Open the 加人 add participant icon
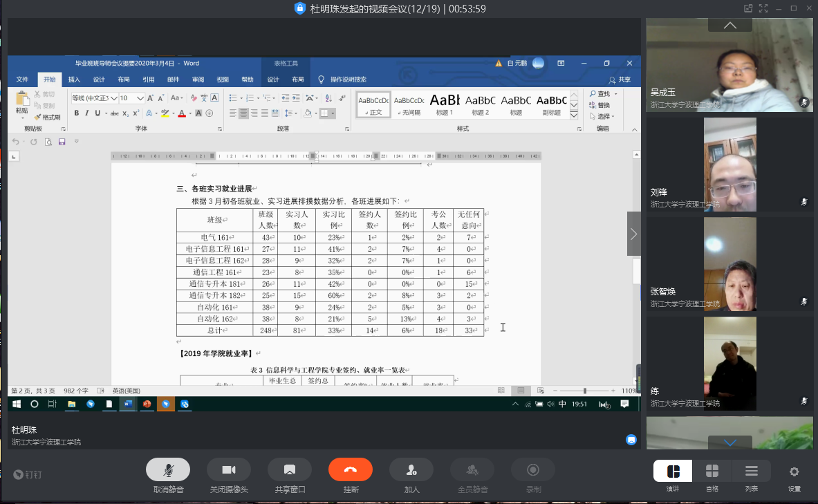Image resolution: width=818 pixels, height=504 pixels. pyautogui.click(x=411, y=470)
